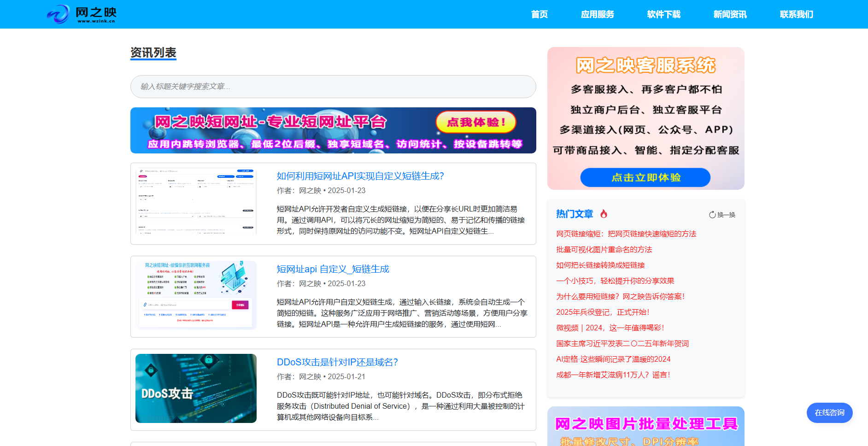Select 联系我们 in the header
The width and height of the screenshot is (868, 446).
(797, 14)
